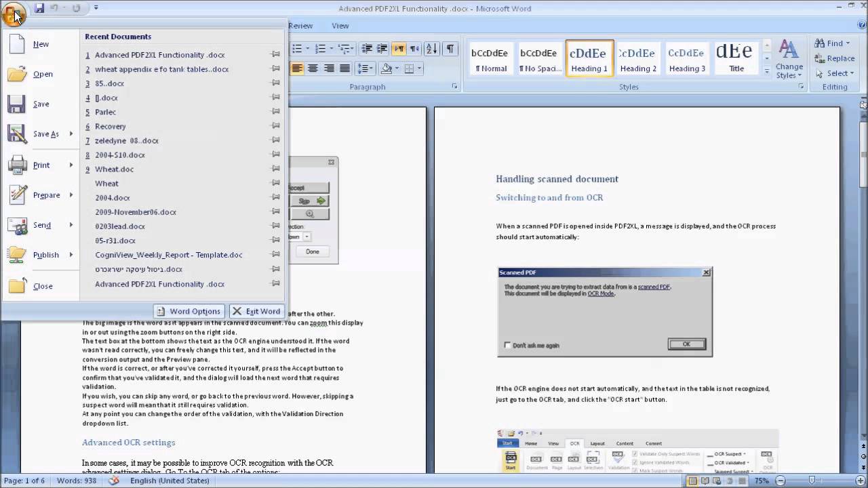Expand the Save As submenu arrow
The height and width of the screenshot is (488, 868).
click(71, 134)
